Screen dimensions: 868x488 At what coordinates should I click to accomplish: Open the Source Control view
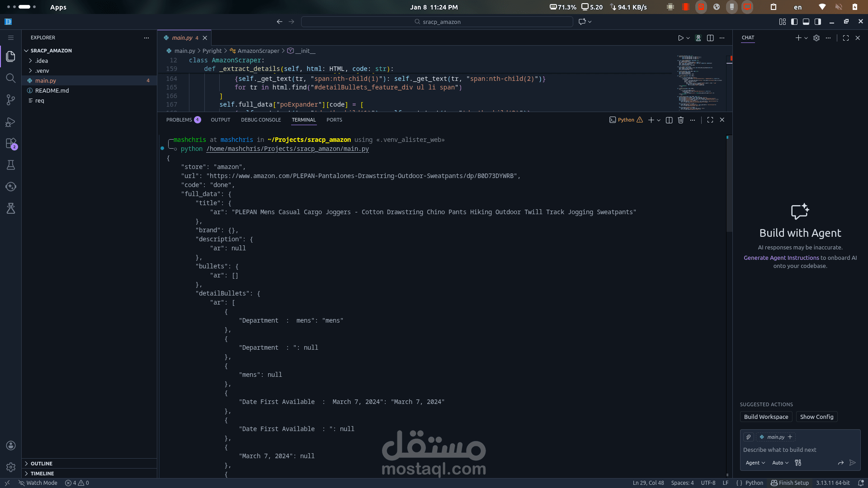[11, 100]
